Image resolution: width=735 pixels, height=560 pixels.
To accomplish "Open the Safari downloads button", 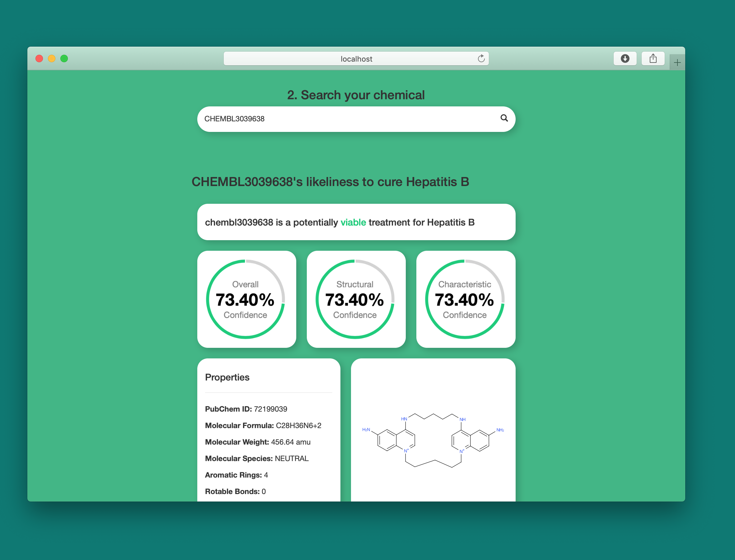I will [x=625, y=59].
